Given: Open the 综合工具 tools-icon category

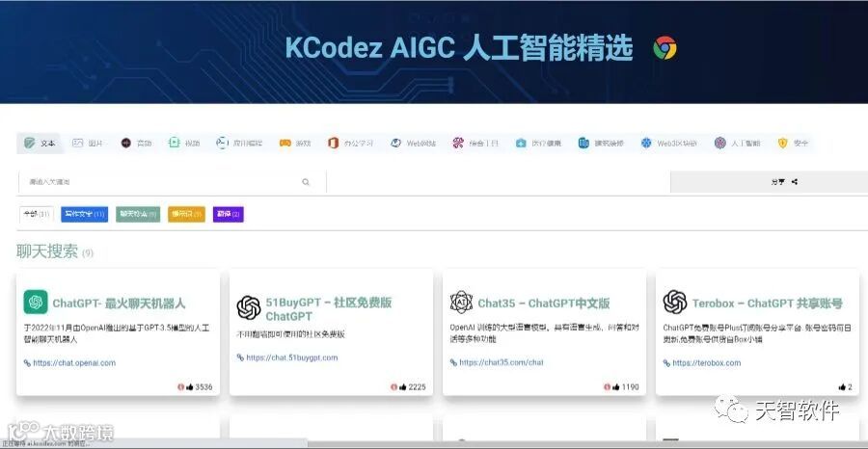Looking at the screenshot, I should (x=475, y=144).
